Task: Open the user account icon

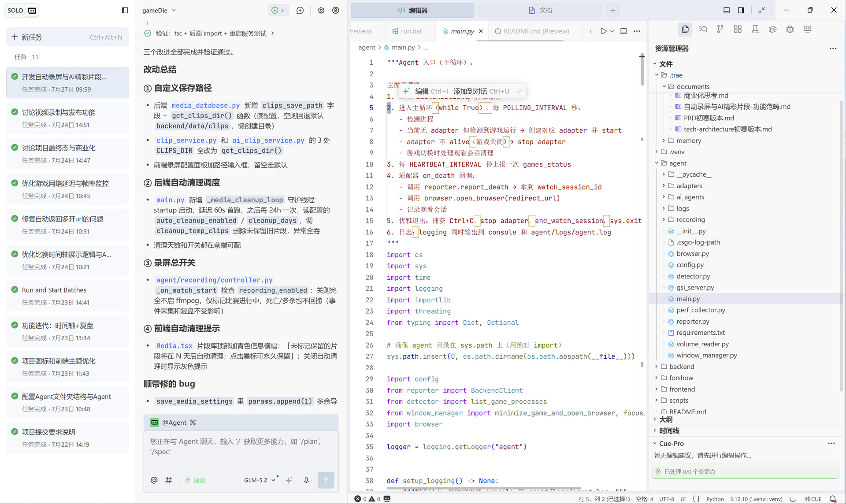Action: (x=336, y=10)
